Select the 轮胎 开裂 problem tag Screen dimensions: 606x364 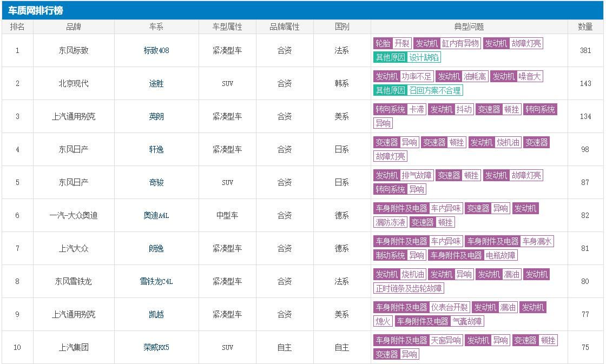[x=392, y=43]
